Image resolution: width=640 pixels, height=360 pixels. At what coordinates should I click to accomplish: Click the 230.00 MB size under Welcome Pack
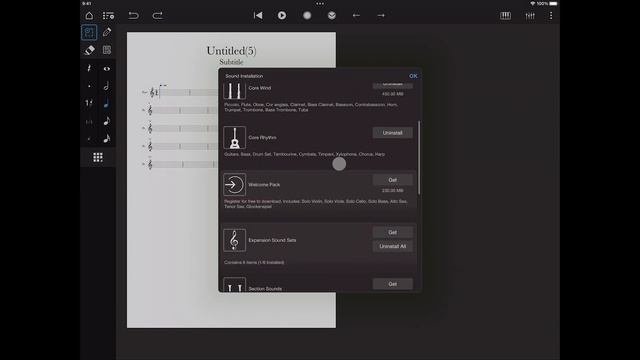pyautogui.click(x=392, y=191)
